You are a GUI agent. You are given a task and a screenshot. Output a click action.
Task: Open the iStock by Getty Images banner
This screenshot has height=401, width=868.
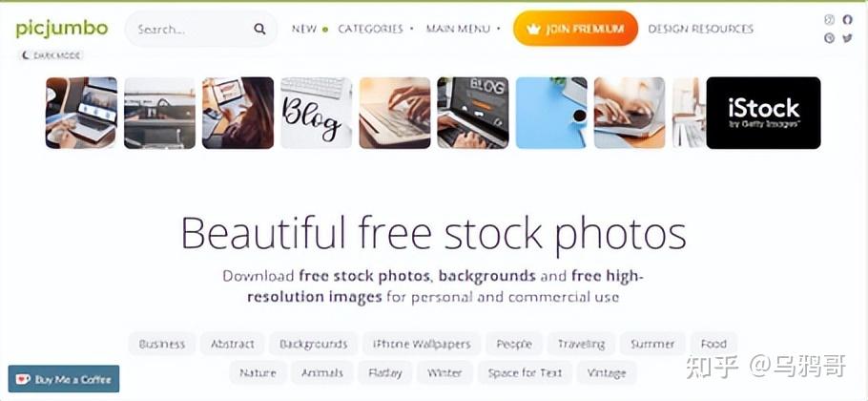763,113
